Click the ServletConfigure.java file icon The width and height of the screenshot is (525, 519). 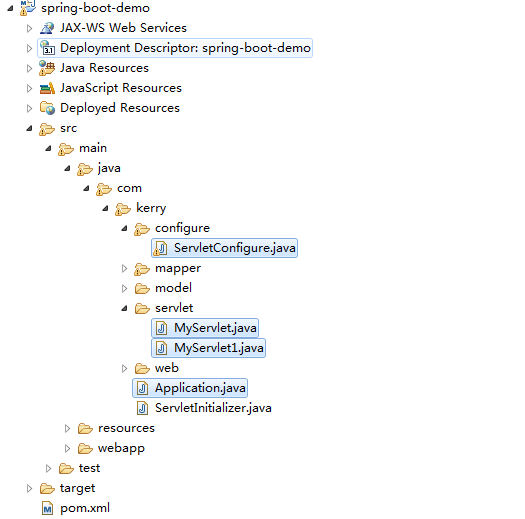(160, 248)
